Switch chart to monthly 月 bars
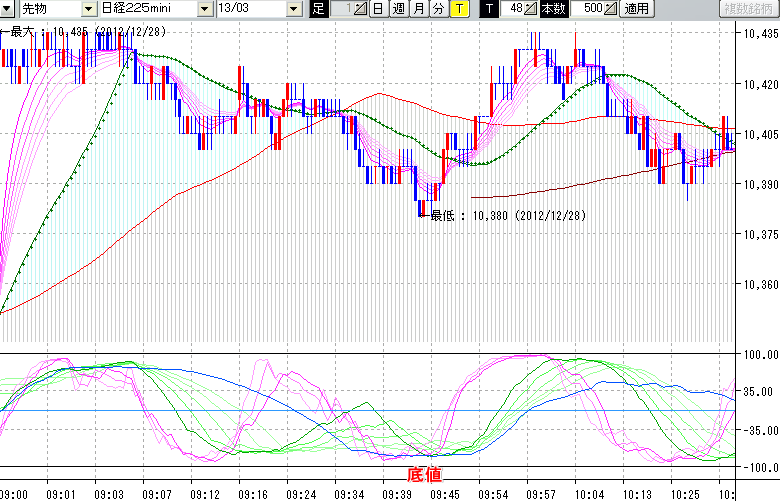The image size is (780, 501). pyautogui.click(x=419, y=9)
